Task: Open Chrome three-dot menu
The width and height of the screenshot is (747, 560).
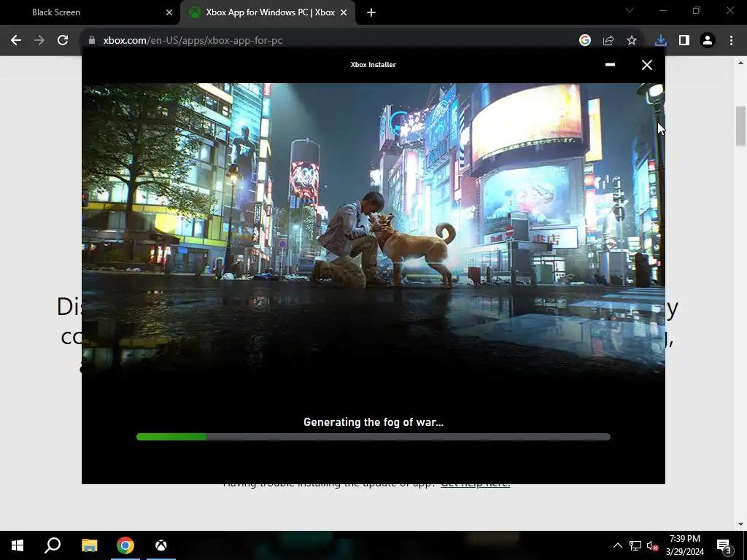Action: coord(731,41)
